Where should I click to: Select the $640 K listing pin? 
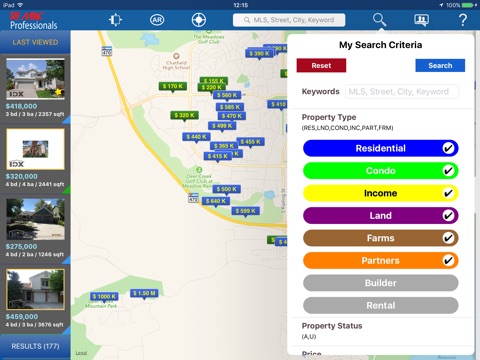[216, 201]
